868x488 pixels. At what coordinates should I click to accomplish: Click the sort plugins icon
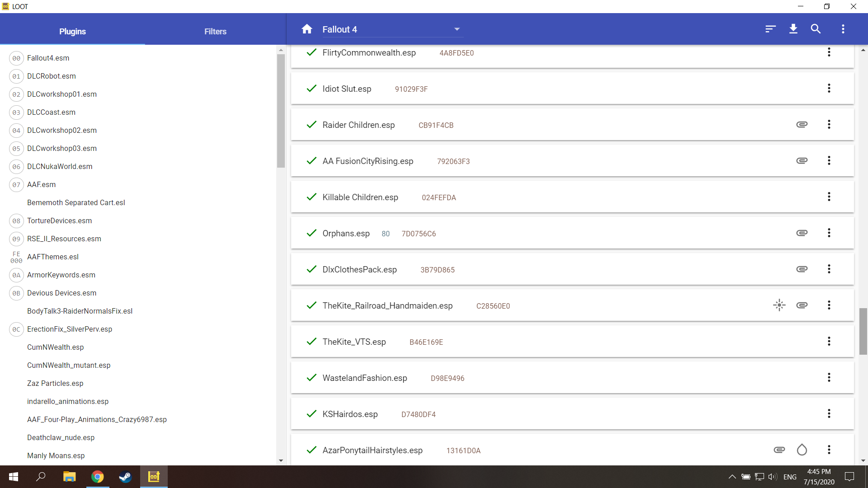770,29
